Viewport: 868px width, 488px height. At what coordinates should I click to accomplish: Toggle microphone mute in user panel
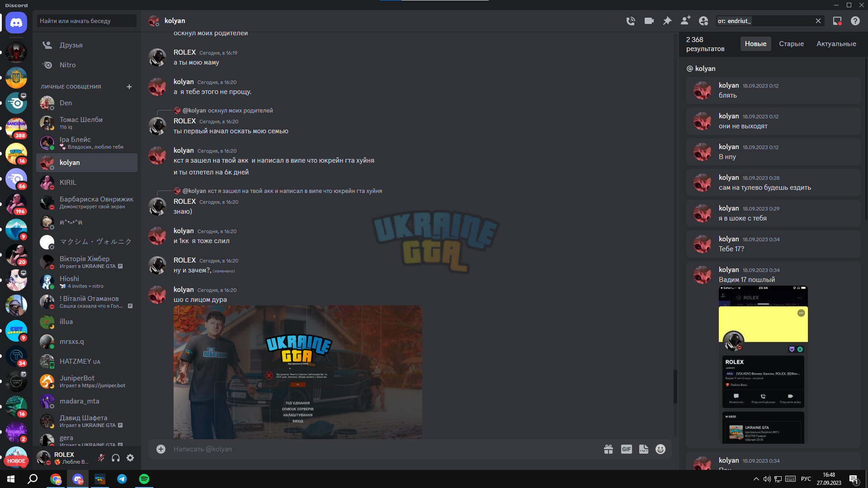click(x=101, y=458)
